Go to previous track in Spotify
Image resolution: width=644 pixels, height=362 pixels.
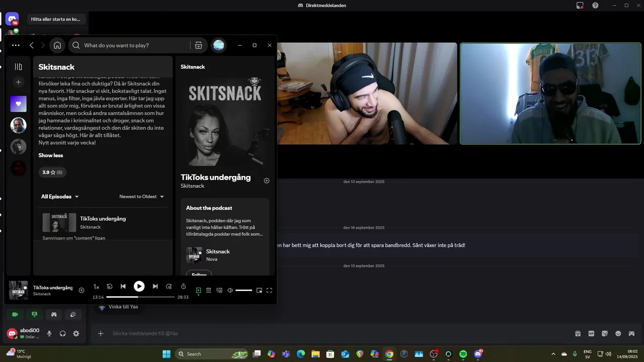(x=123, y=287)
